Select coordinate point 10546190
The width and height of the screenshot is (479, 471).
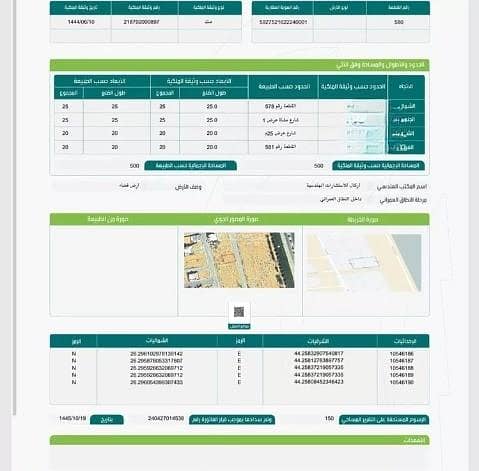(402, 382)
